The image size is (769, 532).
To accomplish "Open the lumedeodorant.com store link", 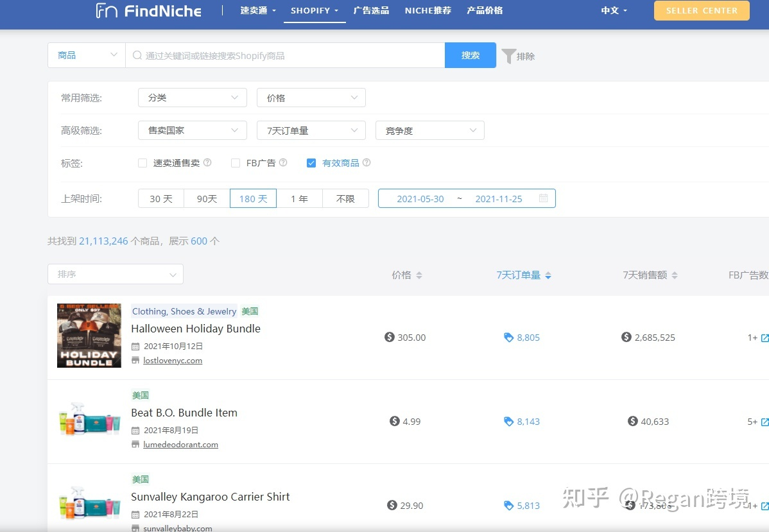I will point(180,444).
